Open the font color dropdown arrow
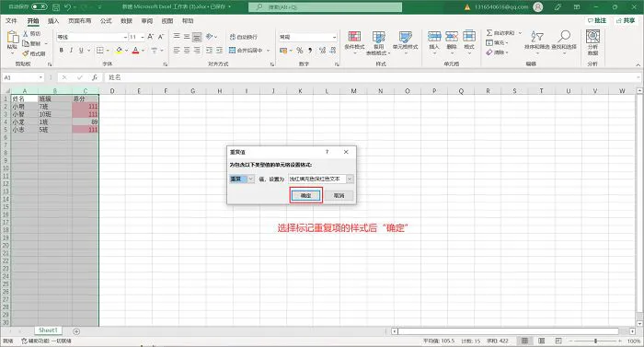 pos(143,51)
